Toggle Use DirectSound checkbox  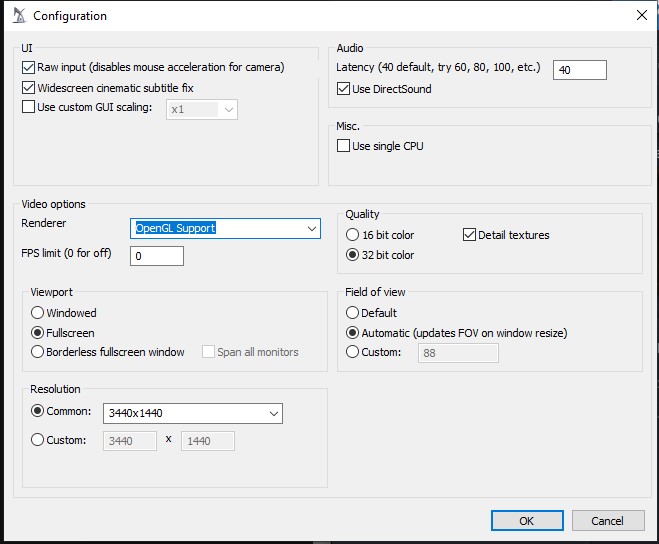343,89
